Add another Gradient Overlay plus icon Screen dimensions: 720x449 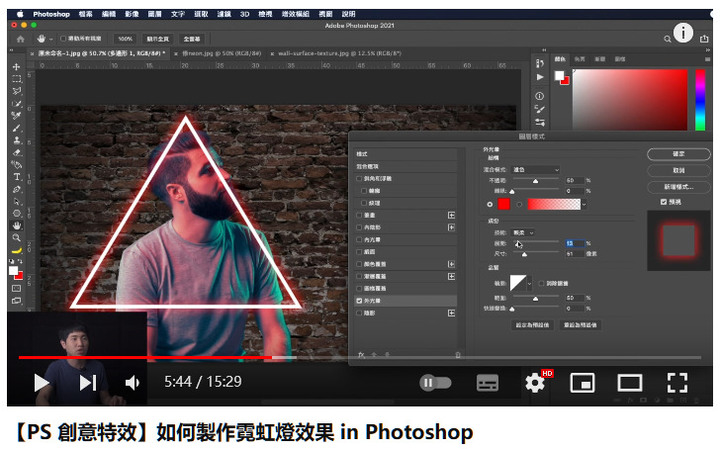(451, 276)
